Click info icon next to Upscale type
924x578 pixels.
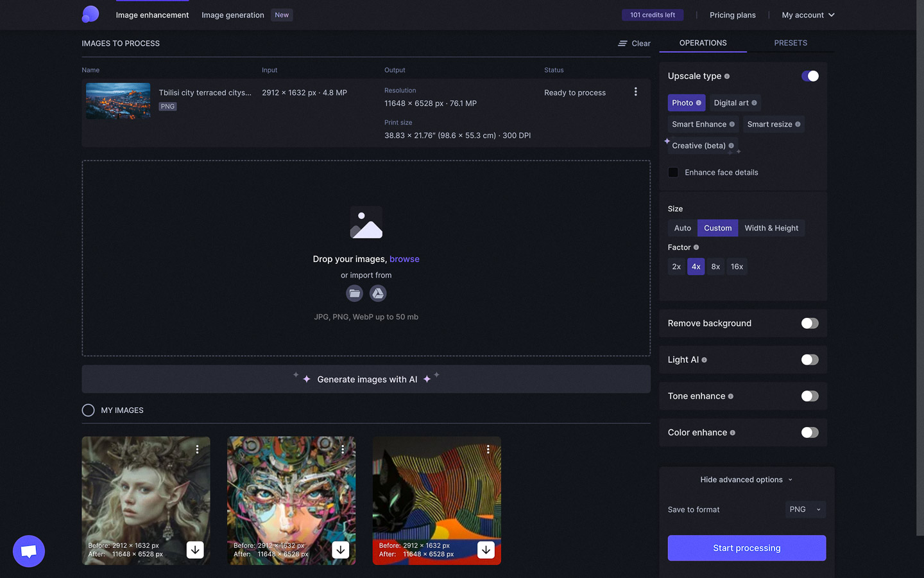727,76
